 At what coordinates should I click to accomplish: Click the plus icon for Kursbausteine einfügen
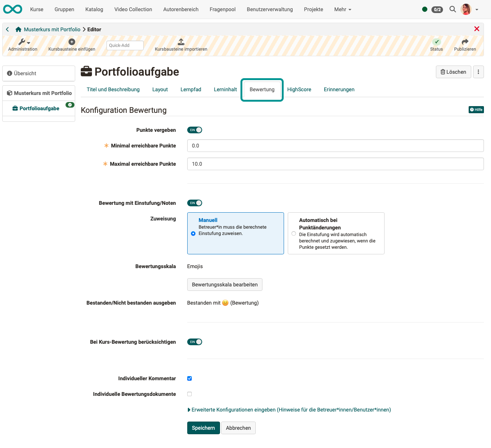(x=71, y=42)
